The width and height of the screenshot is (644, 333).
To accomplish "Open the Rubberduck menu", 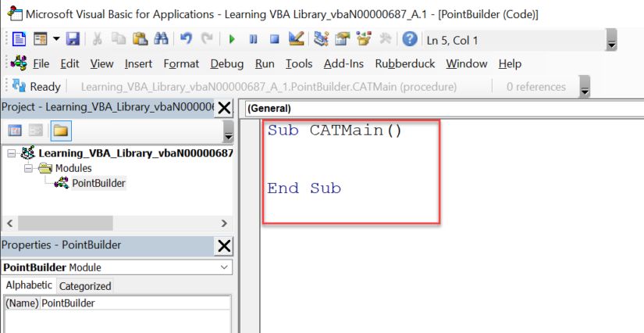I will click(x=405, y=64).
